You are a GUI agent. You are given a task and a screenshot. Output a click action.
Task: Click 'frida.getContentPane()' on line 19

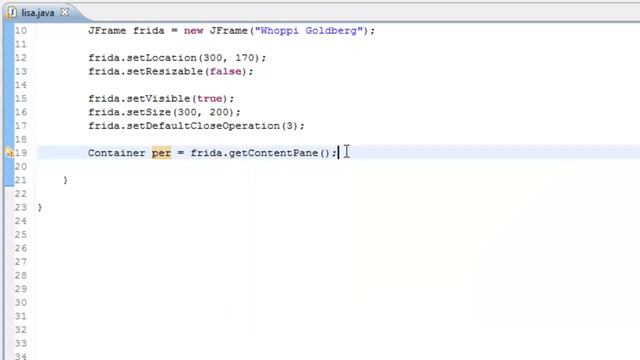point(260,153)
